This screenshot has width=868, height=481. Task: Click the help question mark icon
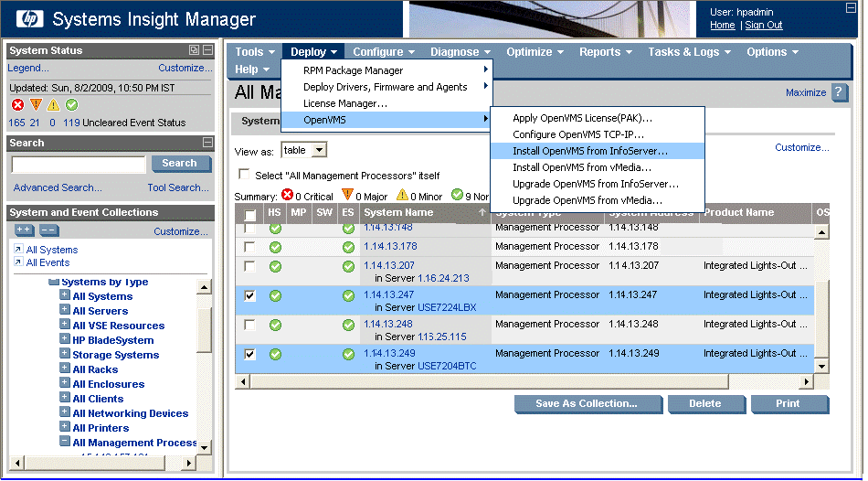(x=839, y=92)
